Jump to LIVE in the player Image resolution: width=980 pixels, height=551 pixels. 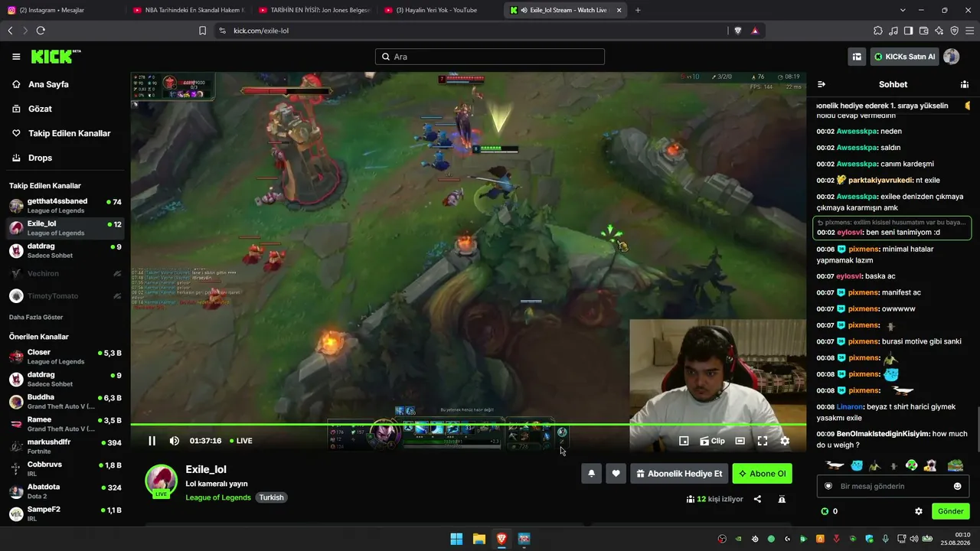click(241, 441)
